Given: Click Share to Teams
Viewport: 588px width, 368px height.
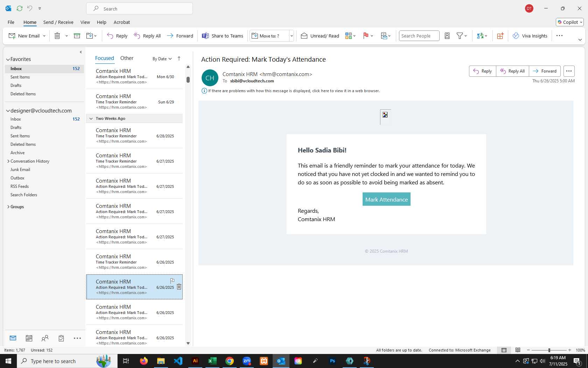Looking at the screenshot, I should coord(223,36).
